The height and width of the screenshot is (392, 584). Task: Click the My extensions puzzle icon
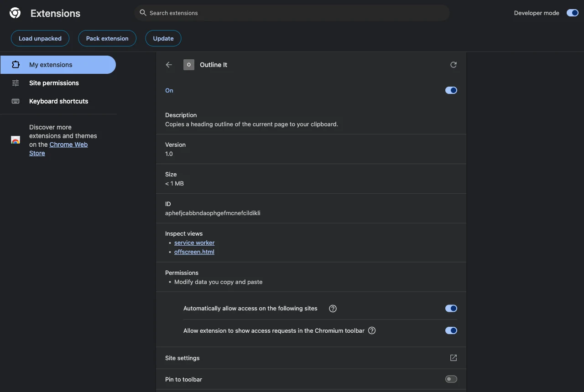point(16,65)
